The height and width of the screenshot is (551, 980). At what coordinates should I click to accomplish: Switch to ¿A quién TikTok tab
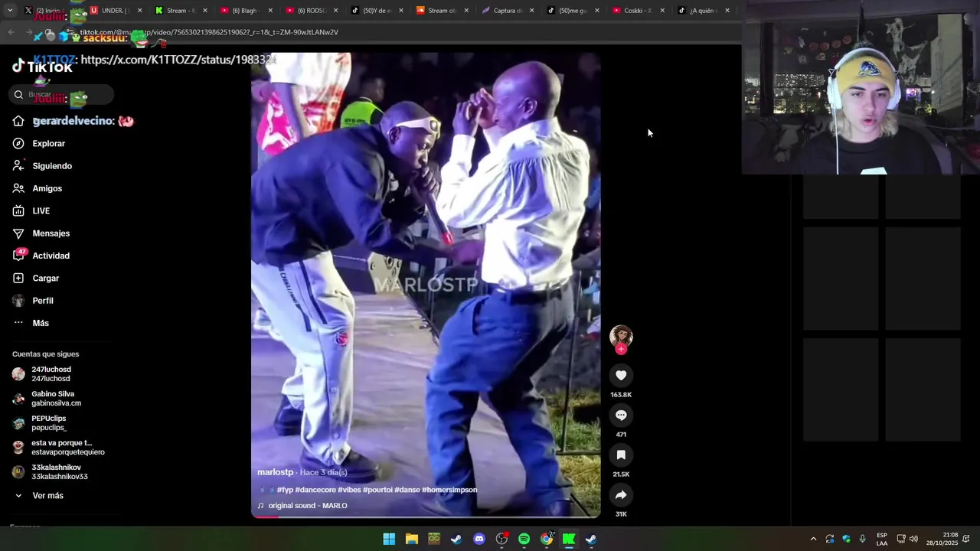(x=702, y=11)
